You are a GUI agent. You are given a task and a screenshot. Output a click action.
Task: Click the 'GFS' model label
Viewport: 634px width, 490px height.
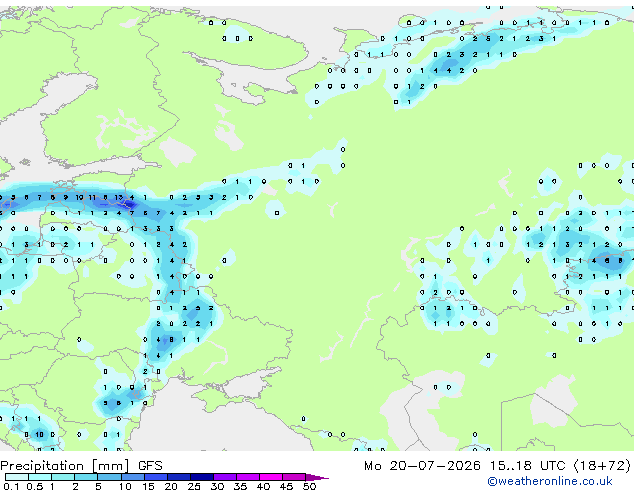(150, 466)
